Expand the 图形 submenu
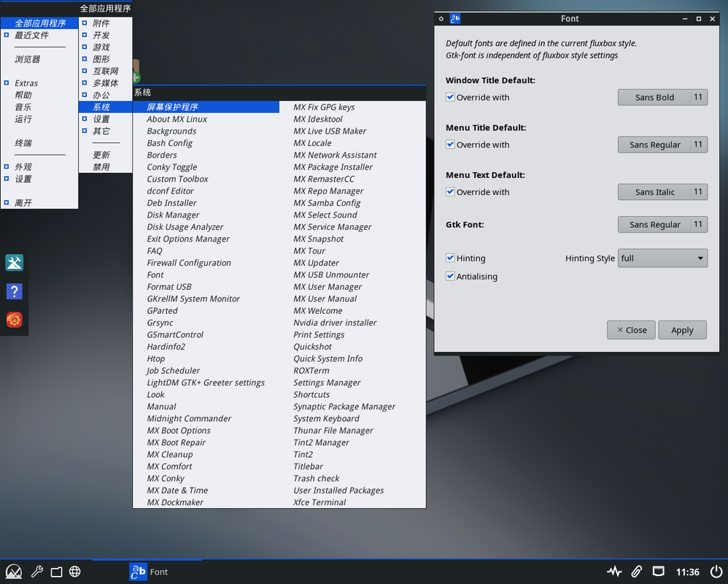 [x=105, y=59]
